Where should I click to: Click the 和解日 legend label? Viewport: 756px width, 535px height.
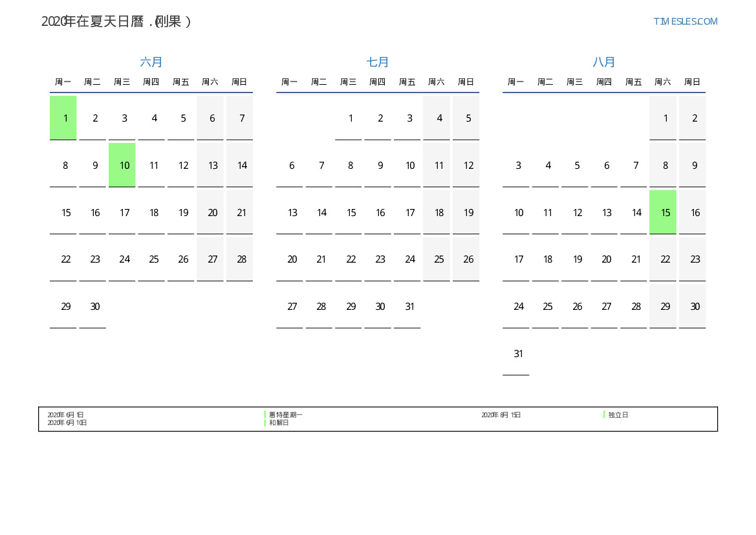(279, 422)
